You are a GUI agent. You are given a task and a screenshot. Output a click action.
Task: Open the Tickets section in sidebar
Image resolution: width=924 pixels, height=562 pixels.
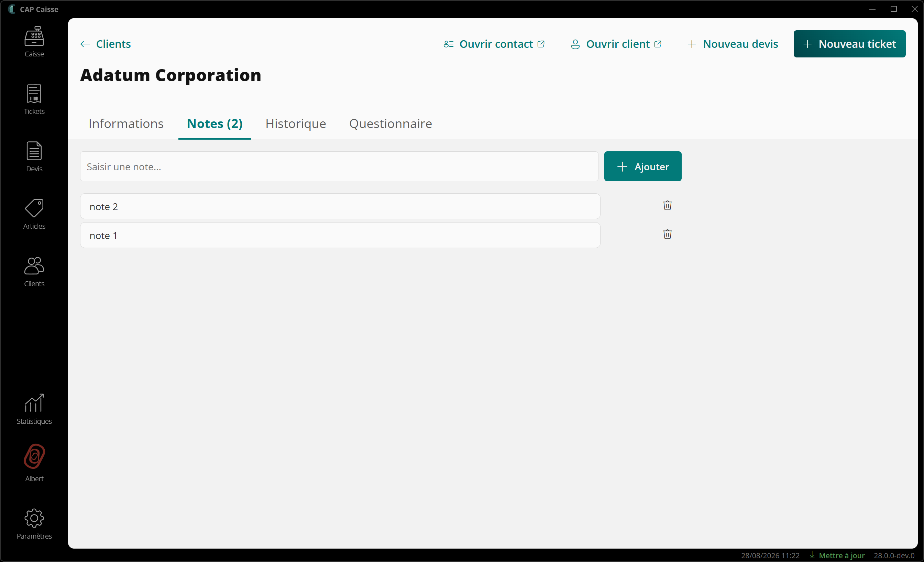click(34, 99)
